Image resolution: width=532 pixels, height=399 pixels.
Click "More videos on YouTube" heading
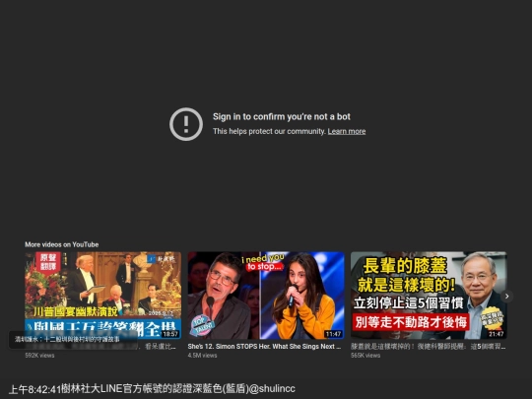coord(62,244)
